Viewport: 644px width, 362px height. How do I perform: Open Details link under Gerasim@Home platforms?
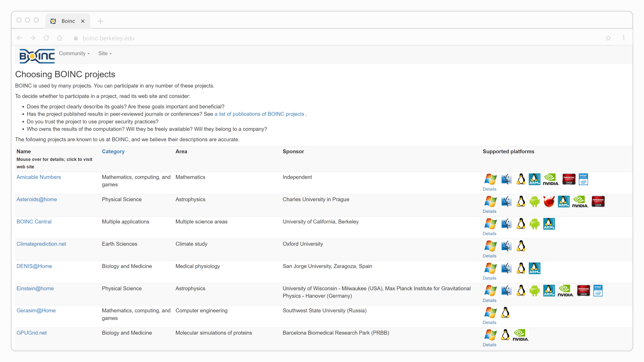point(489,322)
